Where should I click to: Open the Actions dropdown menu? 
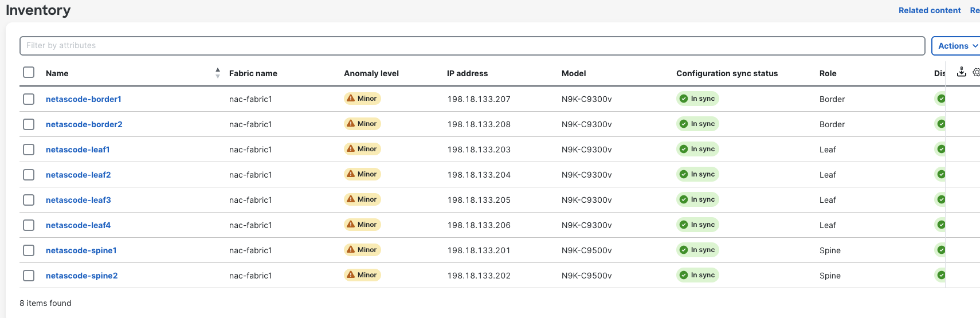(957, 46)
